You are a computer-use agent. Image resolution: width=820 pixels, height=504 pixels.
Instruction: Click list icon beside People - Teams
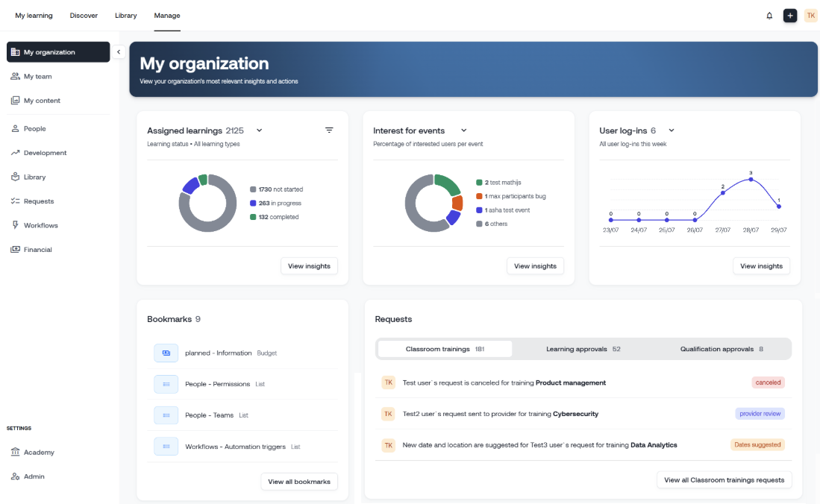tap(166, 415)
